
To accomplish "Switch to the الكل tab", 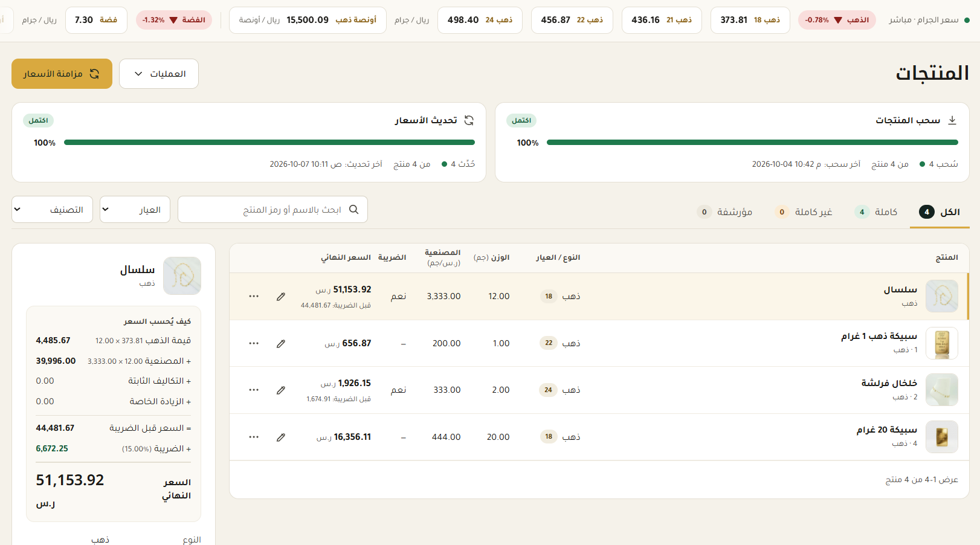I will [x=940, y=212].
